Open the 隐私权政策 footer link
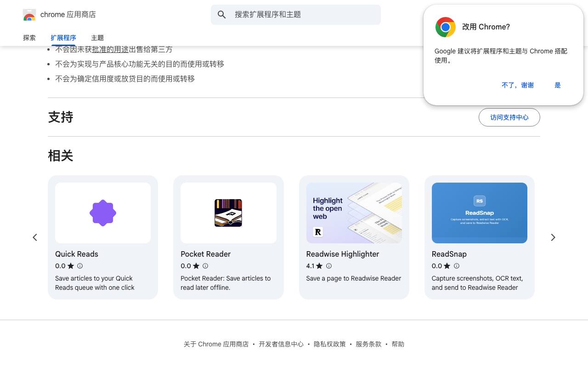This screenshot has height=368, width=588. coord(330,344)
